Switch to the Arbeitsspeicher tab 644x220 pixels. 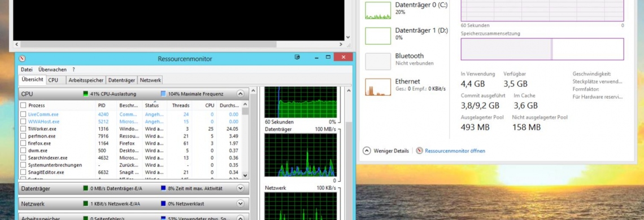coord(86,80)
